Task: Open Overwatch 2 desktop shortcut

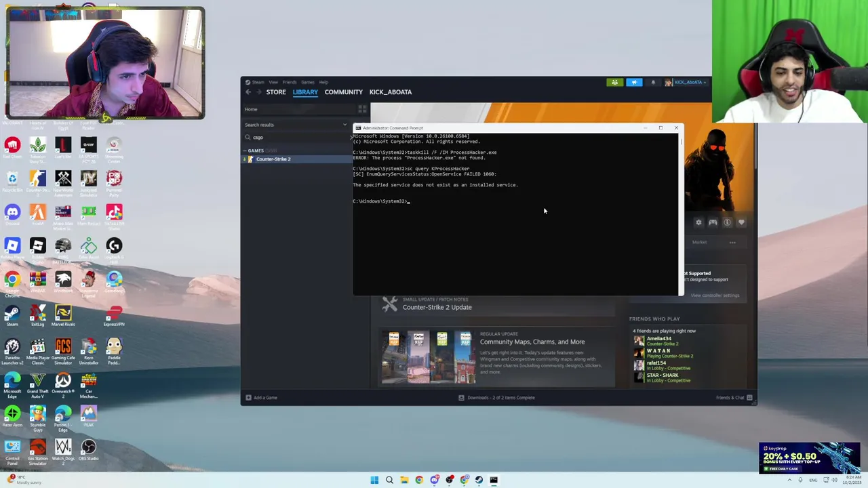Action: coord(63,386)
